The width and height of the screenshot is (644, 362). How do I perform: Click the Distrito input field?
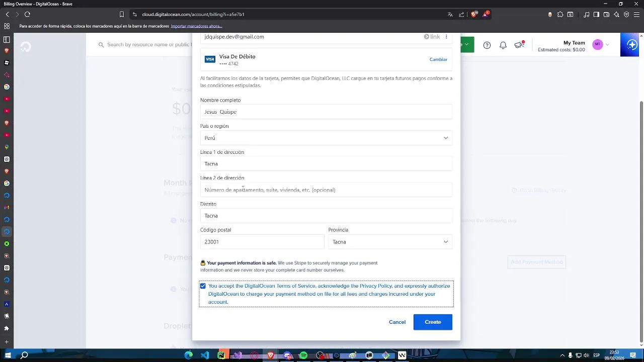click(x=326, y=216)
